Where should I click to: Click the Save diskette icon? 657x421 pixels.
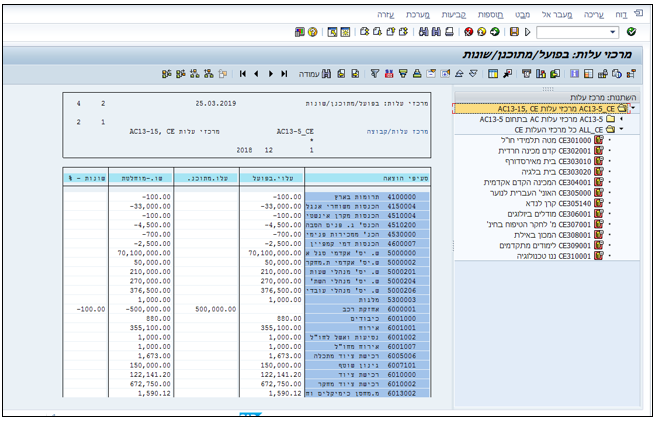coord(515,32)
